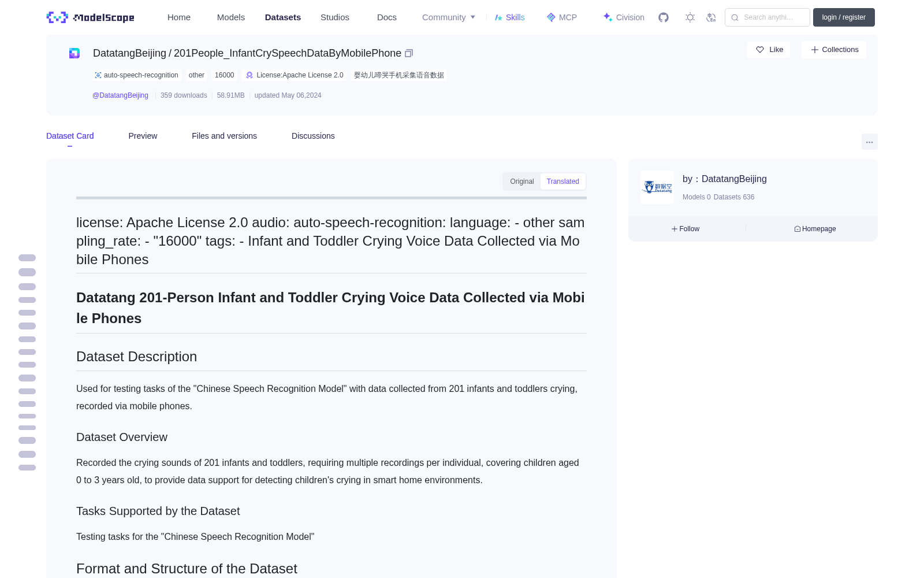Viewport: 924px width, 578px height.
Task: Click 'Datasets 636' count text
Action: (734, 197)
